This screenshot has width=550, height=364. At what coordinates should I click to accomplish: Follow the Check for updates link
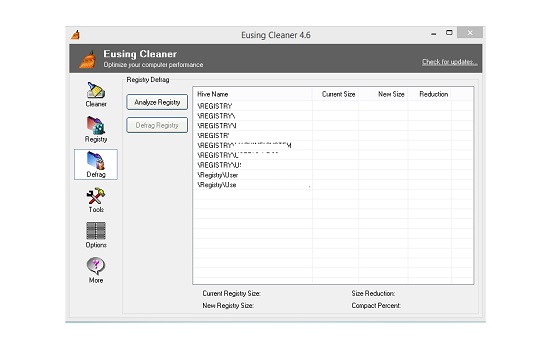click(449, 62)
